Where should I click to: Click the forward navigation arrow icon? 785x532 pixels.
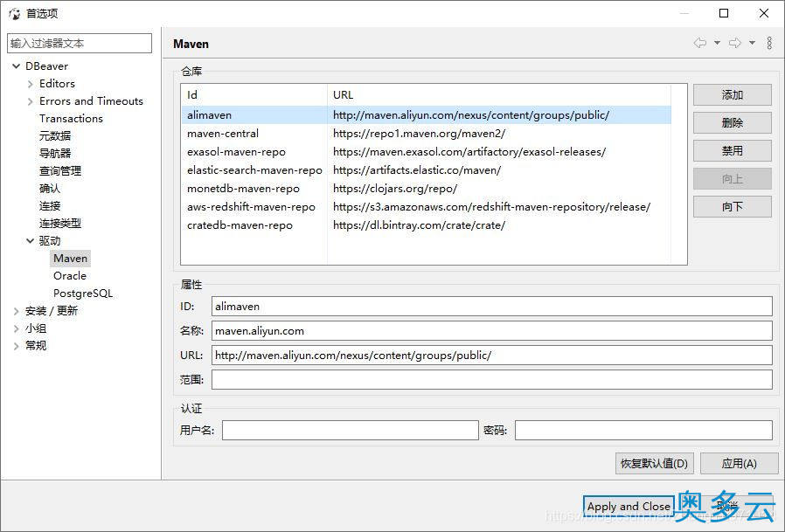point(735,43)
